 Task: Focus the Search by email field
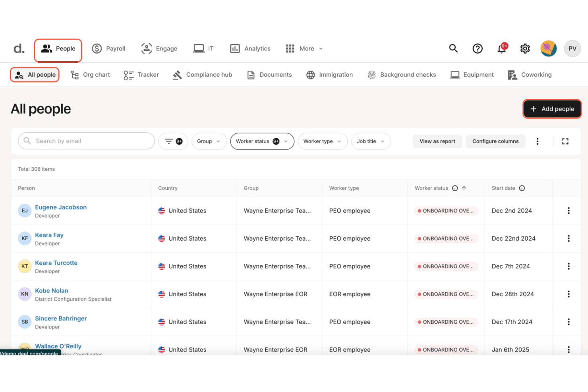[86, 141]
